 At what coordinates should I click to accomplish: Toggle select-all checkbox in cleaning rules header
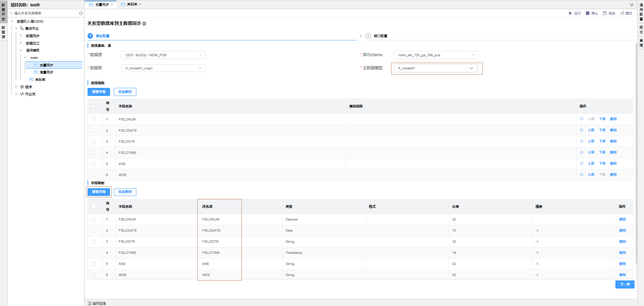coord(94,106)
